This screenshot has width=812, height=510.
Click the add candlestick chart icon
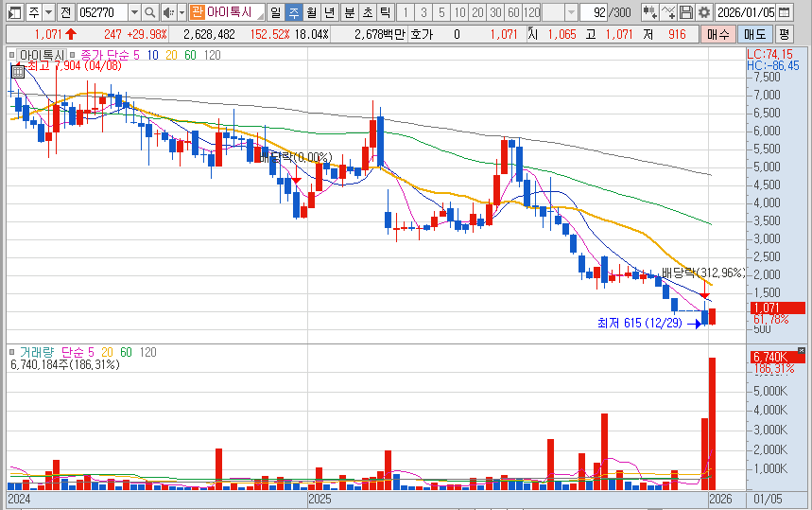coord(650,12)
